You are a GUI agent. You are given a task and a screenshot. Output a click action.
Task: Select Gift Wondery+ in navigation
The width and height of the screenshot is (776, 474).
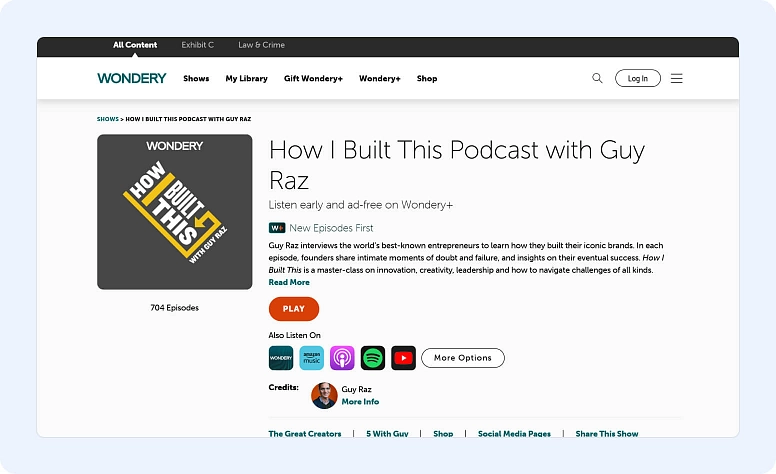(x=313, y=78)
